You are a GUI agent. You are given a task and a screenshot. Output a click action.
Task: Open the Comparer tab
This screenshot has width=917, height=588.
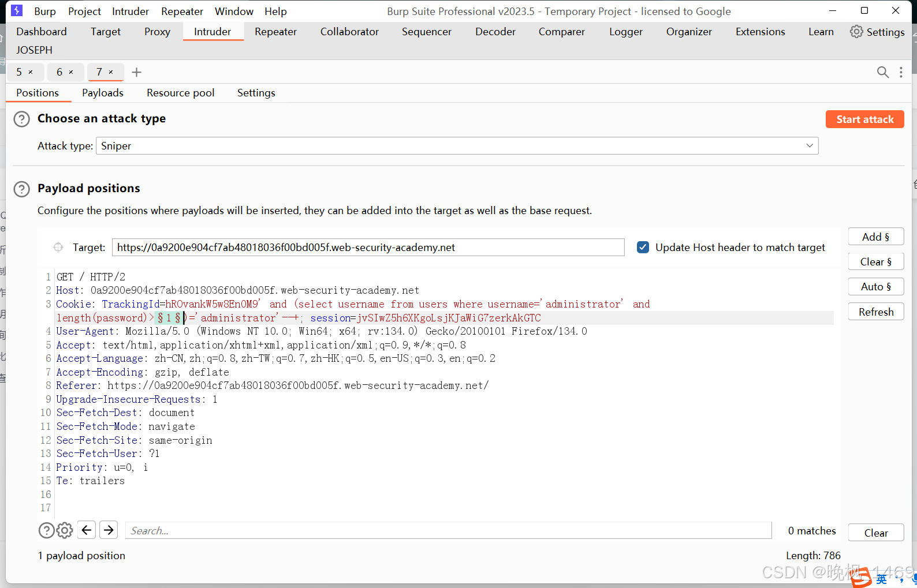[562, 32]
